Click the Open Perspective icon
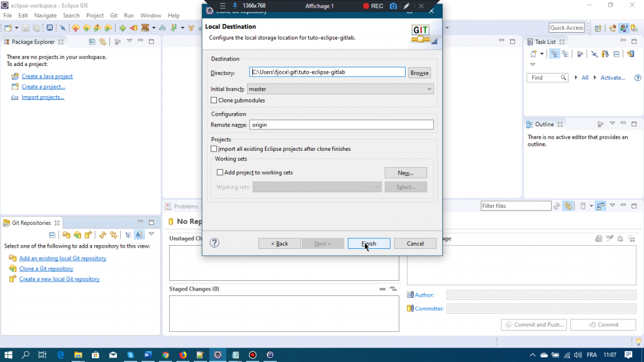The height and width of the screenshot is (362, 644). [598, 28]
